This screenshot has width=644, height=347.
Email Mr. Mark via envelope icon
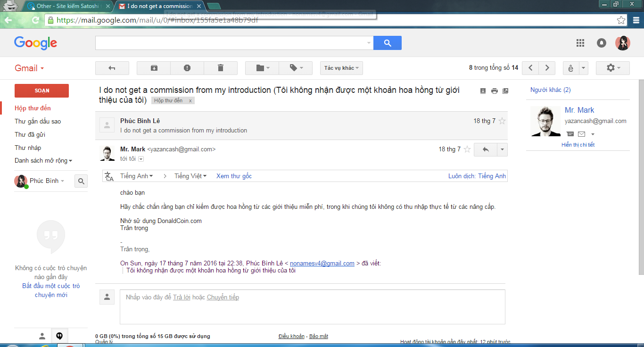pyautogui.click(x=581, y=134)
